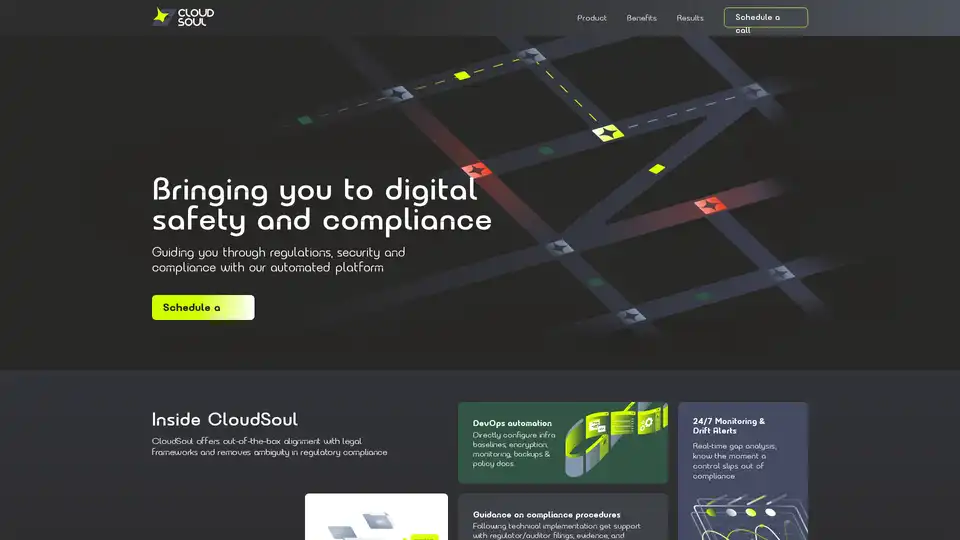960x540 pixels.
Task: Go to the Benefits section
Action: pyautogui.click(x=641, y=18)
